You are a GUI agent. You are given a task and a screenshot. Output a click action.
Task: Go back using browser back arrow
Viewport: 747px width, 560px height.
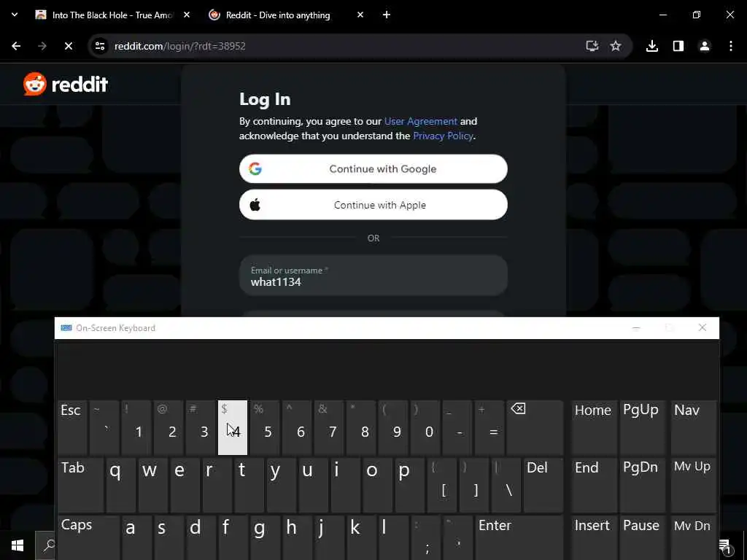pyautogui.click(x=16, y=46)
